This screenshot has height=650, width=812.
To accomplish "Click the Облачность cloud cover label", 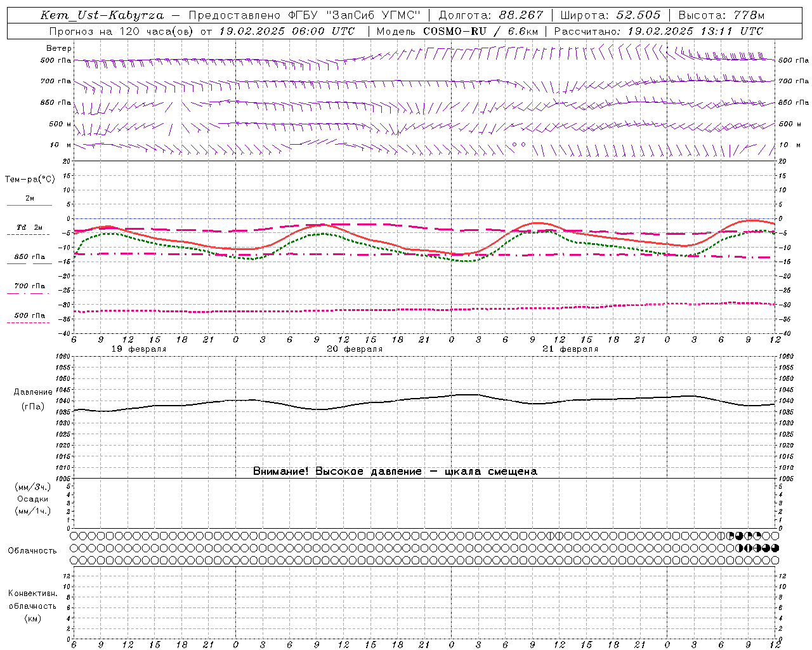I will pos(32,551).
